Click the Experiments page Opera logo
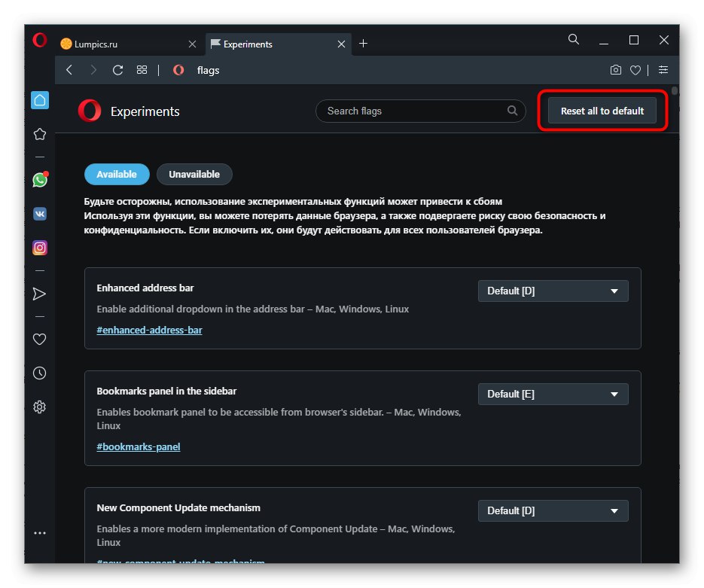This screenshot has height=588, width=704. [x=90, y=111]
